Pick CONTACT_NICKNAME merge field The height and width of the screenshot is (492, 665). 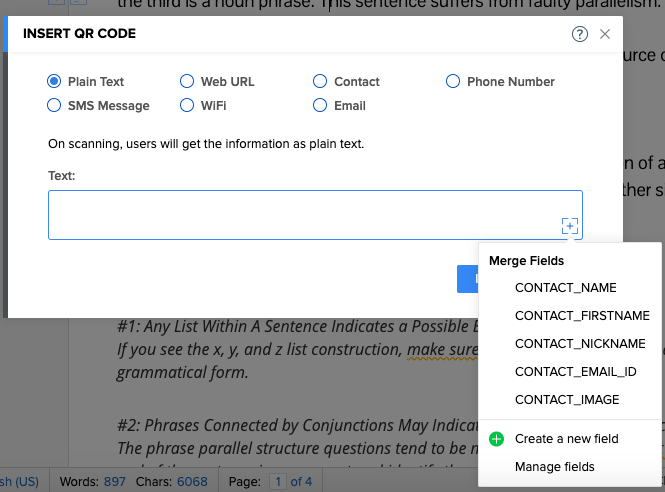pyautogui.click(x=580, y=344)
